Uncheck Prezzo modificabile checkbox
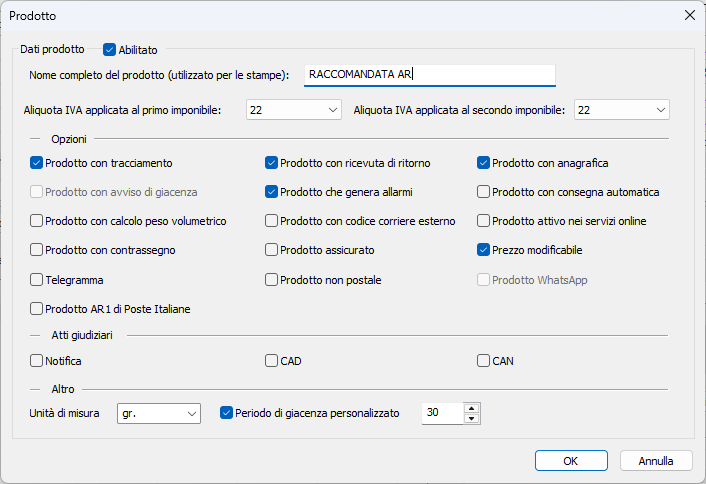 point(483,250)
